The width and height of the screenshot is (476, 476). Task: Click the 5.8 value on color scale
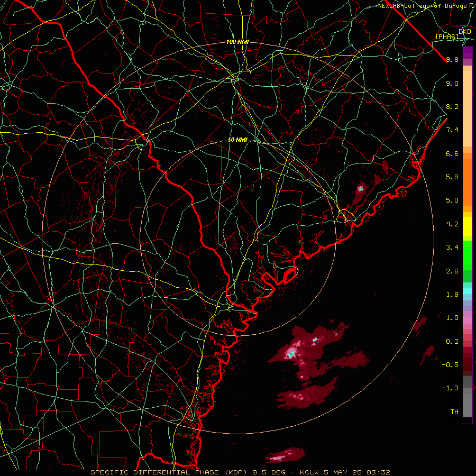click(452, 177)
